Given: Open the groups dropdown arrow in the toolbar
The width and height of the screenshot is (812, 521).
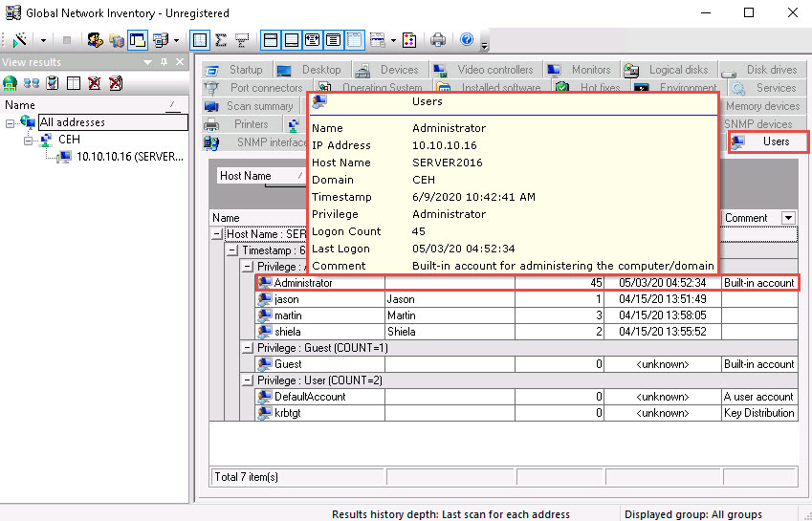Looking at the screenshot, I should click(177, 40).
